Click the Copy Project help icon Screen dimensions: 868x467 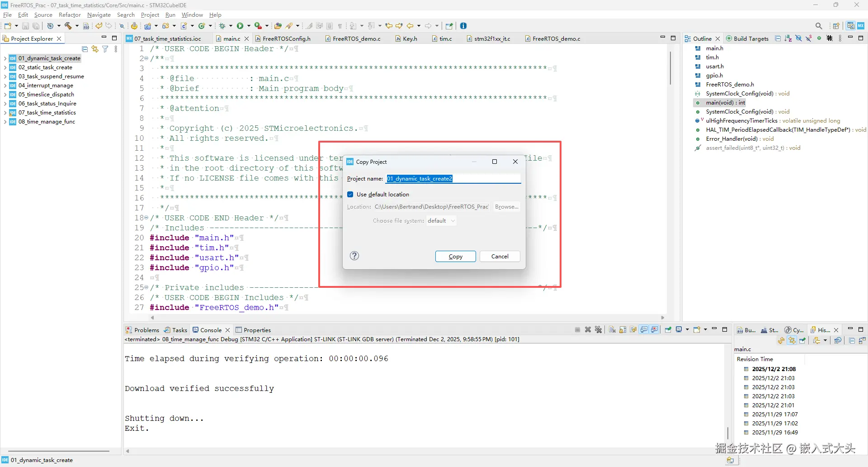point(354,256)
